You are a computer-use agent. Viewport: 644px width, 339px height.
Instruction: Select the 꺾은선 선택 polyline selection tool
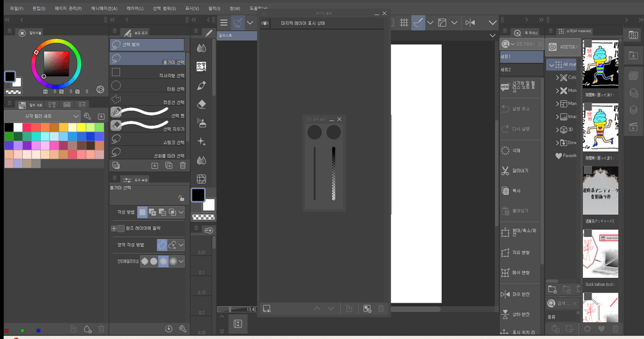148,99
